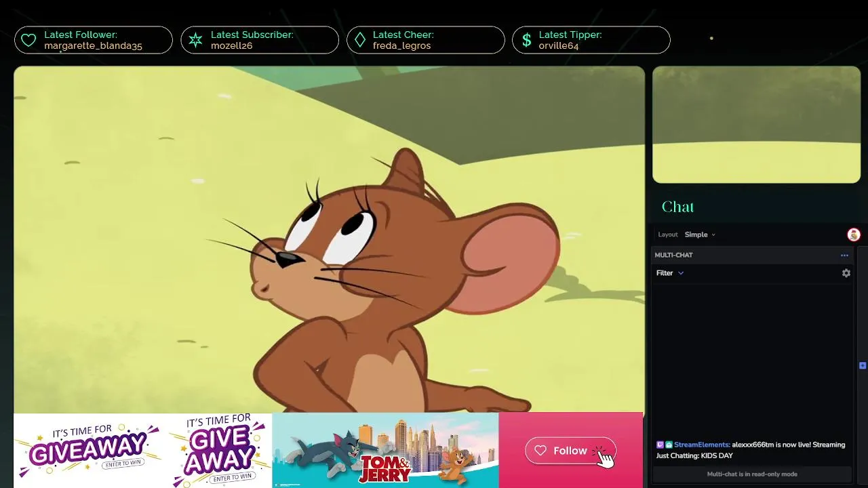The height and width of the screenshot is (488, 868).
Task: Click the Follow button
Action: point(570,451)
